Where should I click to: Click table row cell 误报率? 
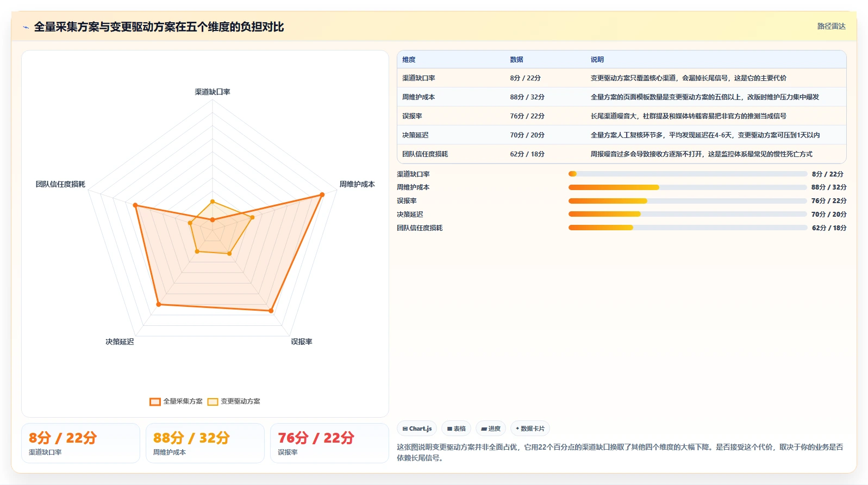[412, 116]
